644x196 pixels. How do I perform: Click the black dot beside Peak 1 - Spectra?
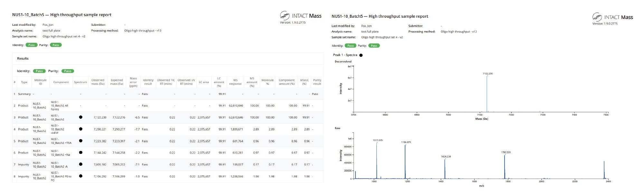pos(361,55)
